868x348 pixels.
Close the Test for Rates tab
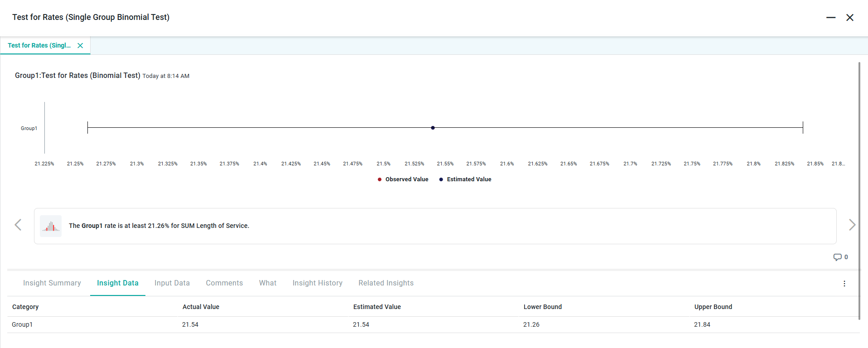click(80, 45)
